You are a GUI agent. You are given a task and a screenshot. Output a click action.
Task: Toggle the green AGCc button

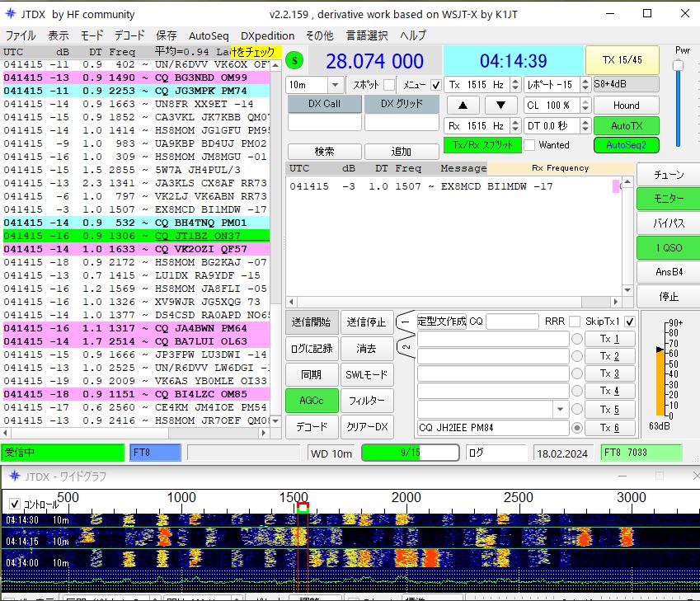point(312,400)
